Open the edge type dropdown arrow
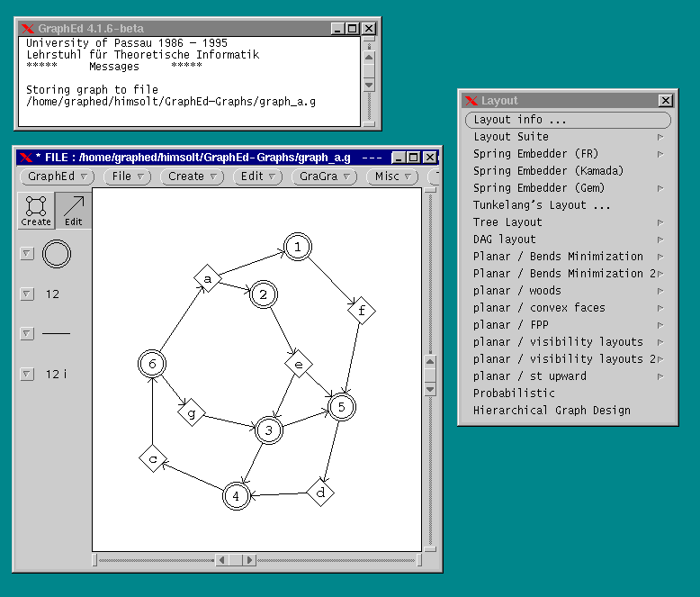This screenshot has height=597, width=700. (x=27, y=334)
